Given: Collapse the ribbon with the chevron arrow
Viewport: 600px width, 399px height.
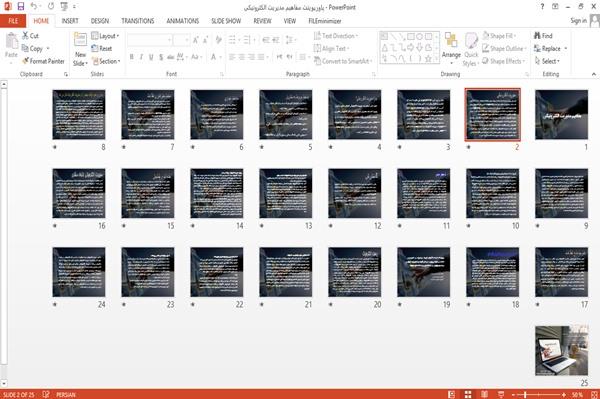Looking at the screenshot, I should 593,74.
